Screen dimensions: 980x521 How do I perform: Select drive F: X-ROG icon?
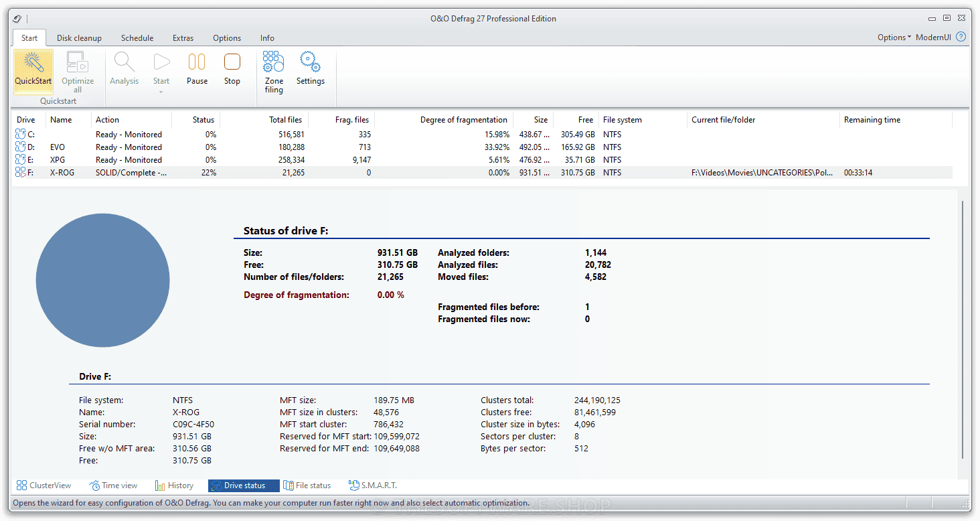pyautogui.click(x=21, y=173)
